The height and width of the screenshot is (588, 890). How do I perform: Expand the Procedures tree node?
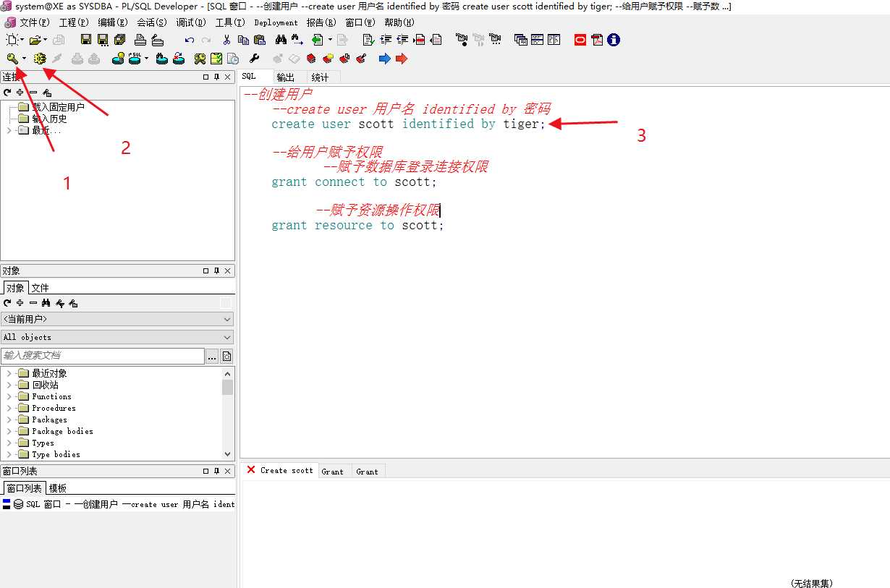9,408
